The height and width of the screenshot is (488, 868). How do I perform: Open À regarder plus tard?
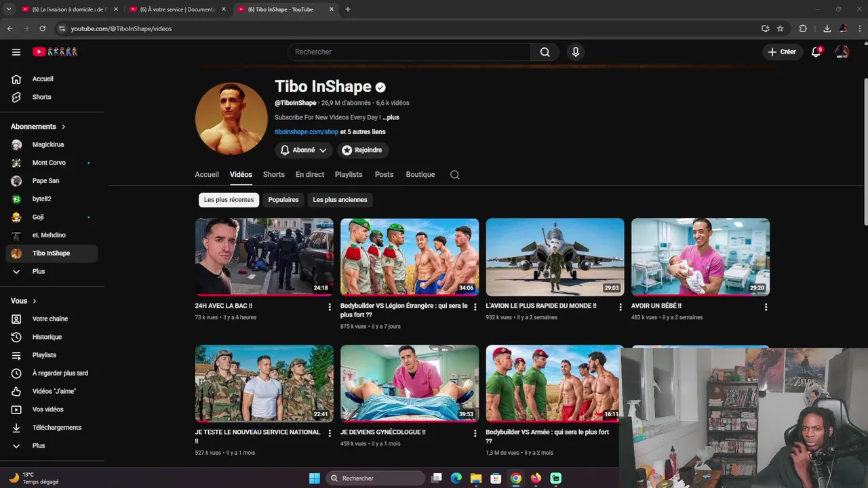pos(52,373)
